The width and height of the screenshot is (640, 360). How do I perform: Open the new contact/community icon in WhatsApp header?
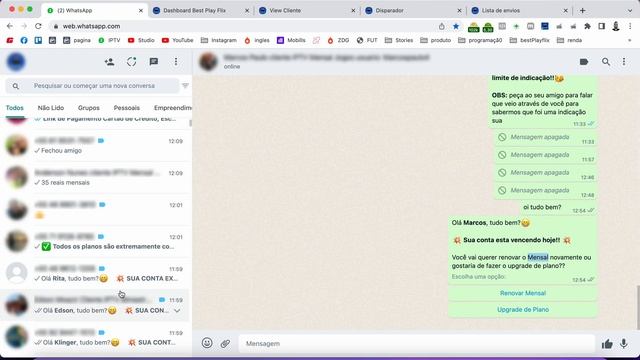point(109,62)
